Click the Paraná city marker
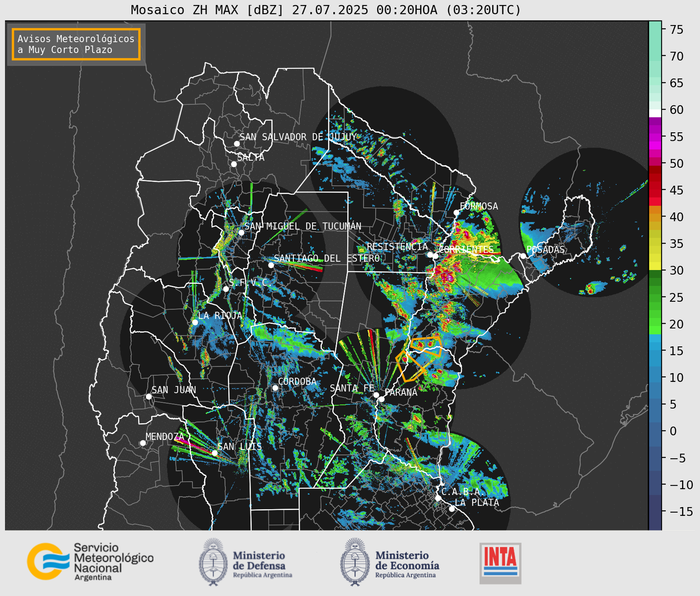The image size is (700, 596). coord(382,399)
